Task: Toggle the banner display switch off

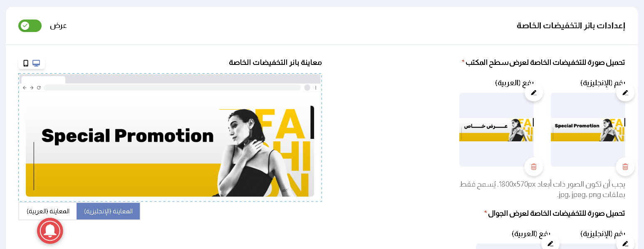Action: coord(30,26)
